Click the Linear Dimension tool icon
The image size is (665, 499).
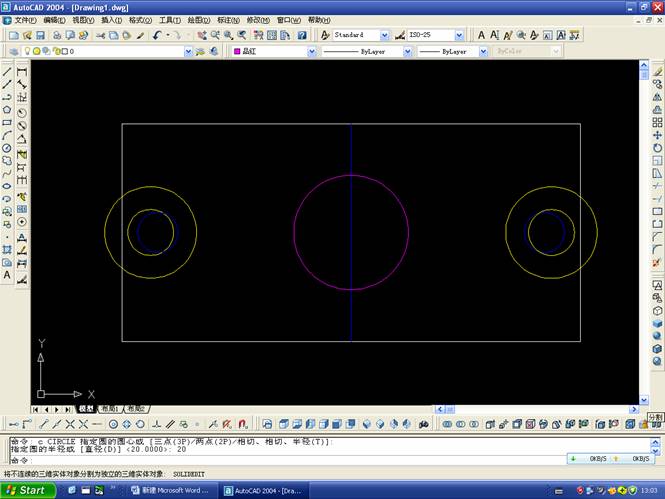(x=22, y=72)
